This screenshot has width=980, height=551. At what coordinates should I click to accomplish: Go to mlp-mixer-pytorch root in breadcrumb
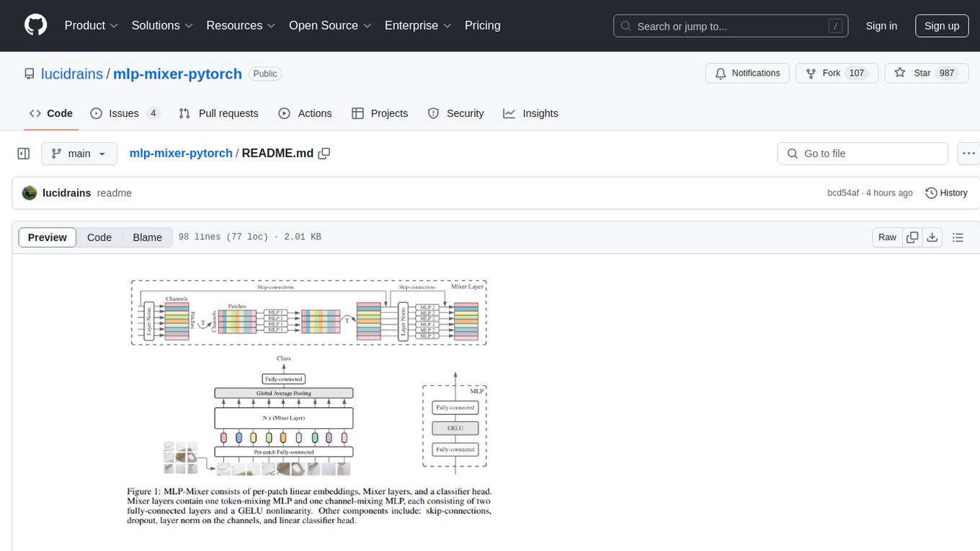[181, 153]
